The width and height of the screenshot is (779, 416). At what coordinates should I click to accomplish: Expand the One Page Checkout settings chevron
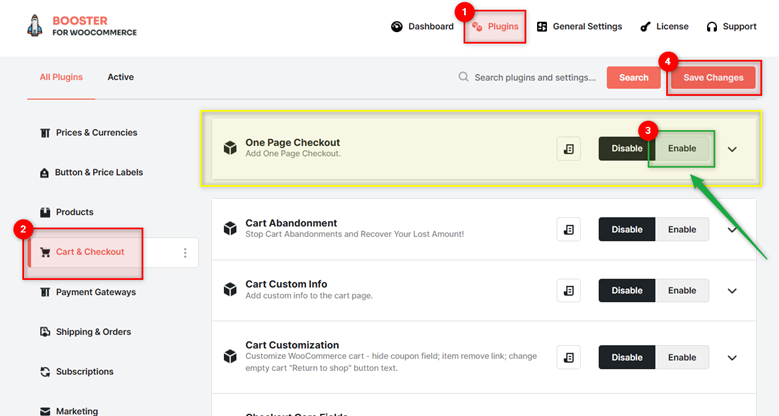(732, 149)
